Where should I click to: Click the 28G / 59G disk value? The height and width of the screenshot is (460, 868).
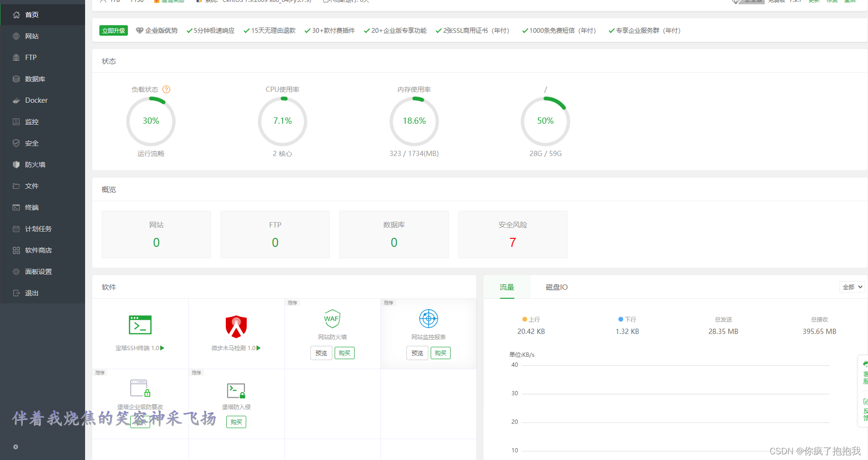click(546, 154)
